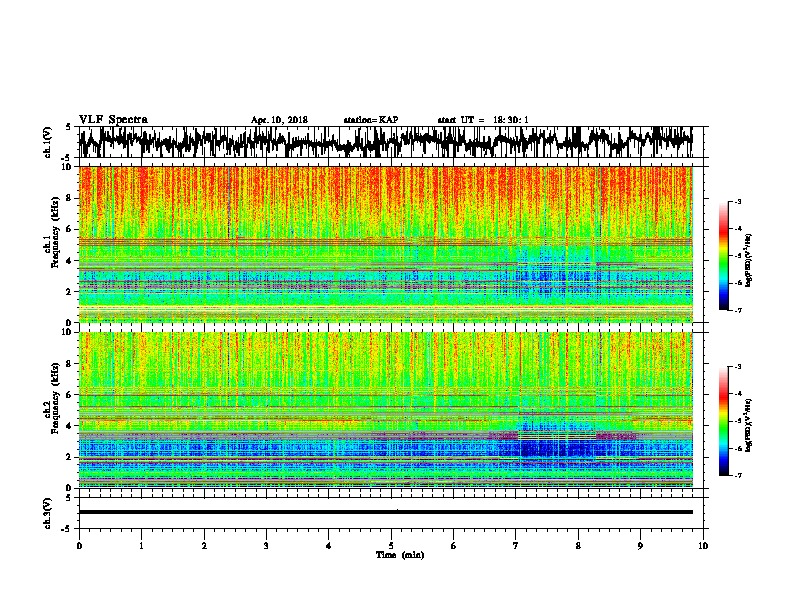Click the time axis tick label "10"
The height and width of the screenshot is (612, 792).
(703, 546)
